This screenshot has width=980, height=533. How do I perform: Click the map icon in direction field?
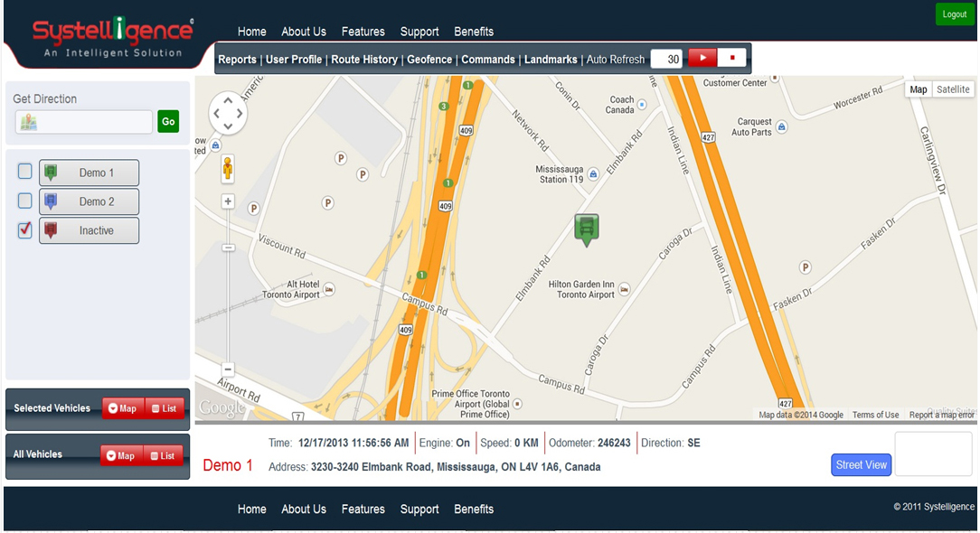[x=28, y=122]
